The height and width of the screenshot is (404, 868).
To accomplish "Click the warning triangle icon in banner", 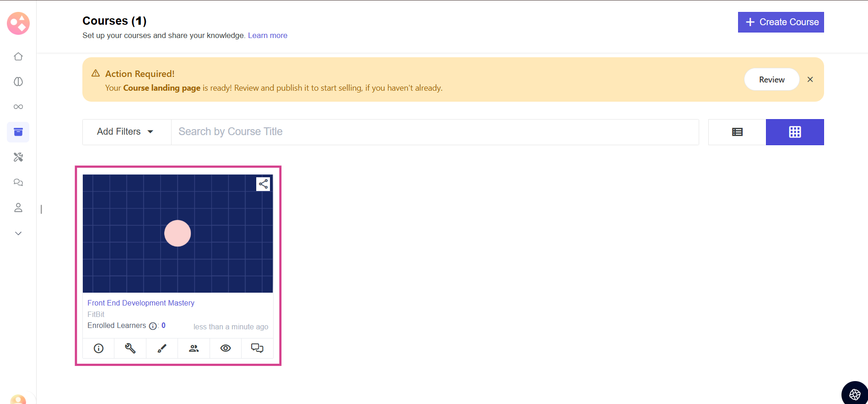I will [96, 73].
